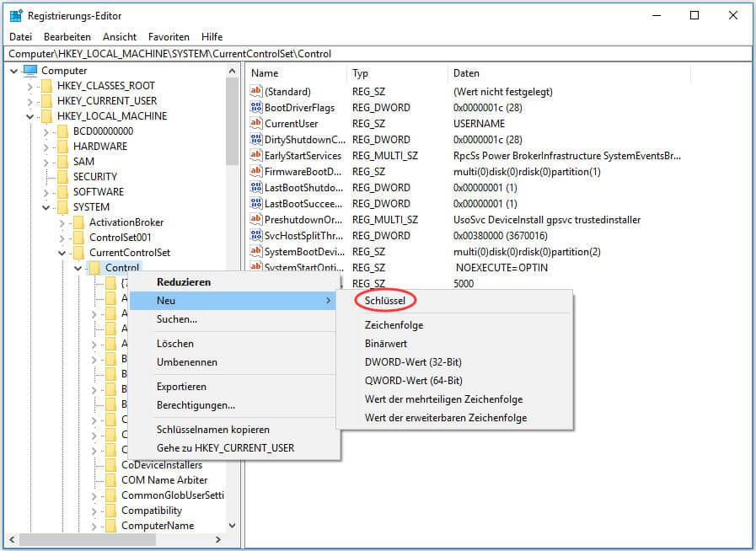Expand the ControlSet001 tree node
Image resolution: width=756 pixels, height=551 pixels.
(62, 238)
